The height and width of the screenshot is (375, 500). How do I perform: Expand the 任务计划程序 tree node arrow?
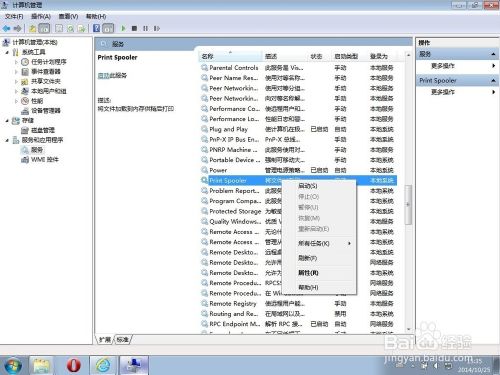pos(16,62)
